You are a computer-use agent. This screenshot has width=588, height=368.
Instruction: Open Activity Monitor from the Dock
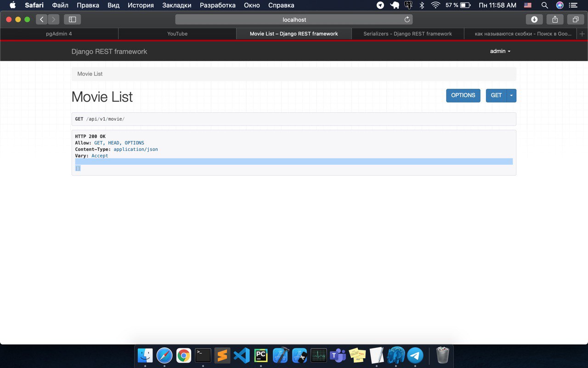pos(319,355)
